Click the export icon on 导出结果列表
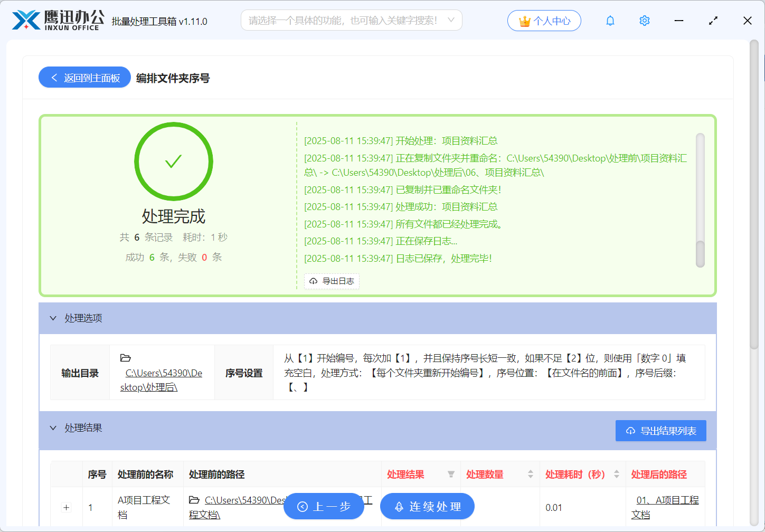 point(630,431)
